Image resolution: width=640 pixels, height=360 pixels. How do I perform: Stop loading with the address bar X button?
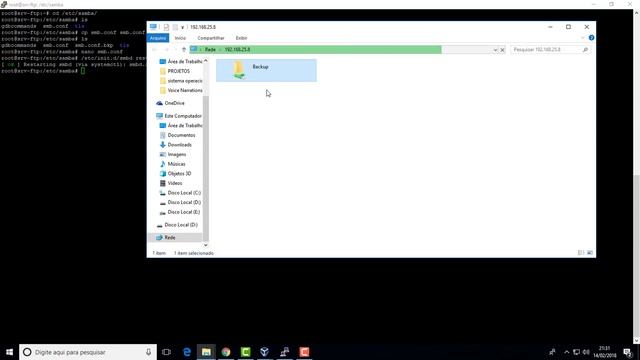tap(502, 50)
